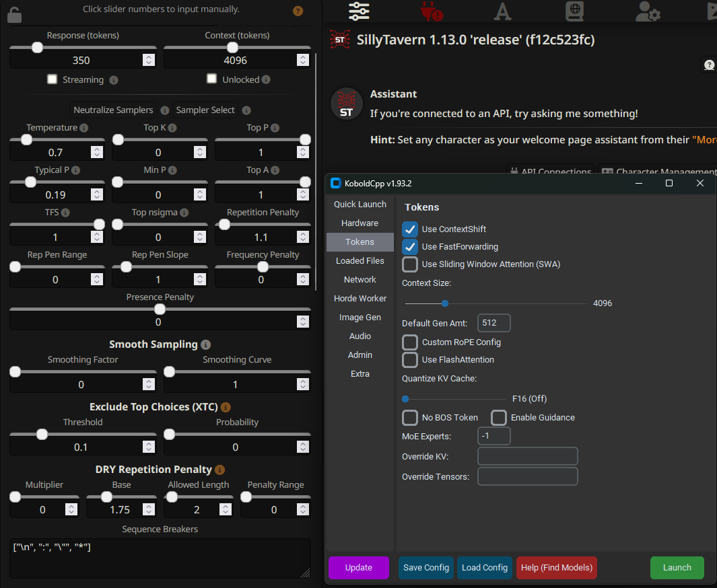Click the Exclude Top Choices info icon
This screenshot has width=717, height=588.
(x=226, y=407)
